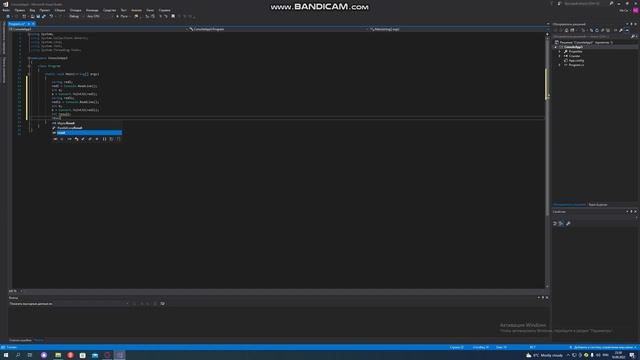Select the solution root in Solution Explorer
640x360 pixels.
pyautogui.click(x=586, y=42)
